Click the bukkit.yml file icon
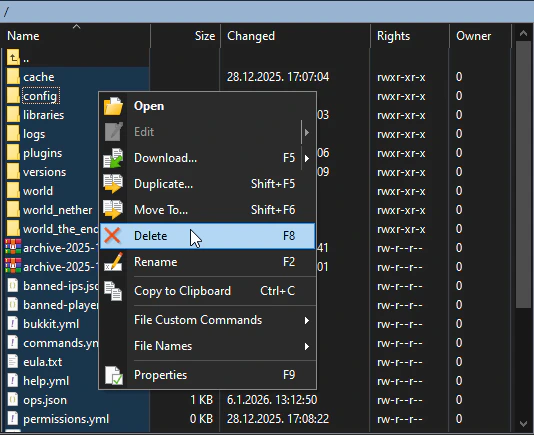 point(13,324)
